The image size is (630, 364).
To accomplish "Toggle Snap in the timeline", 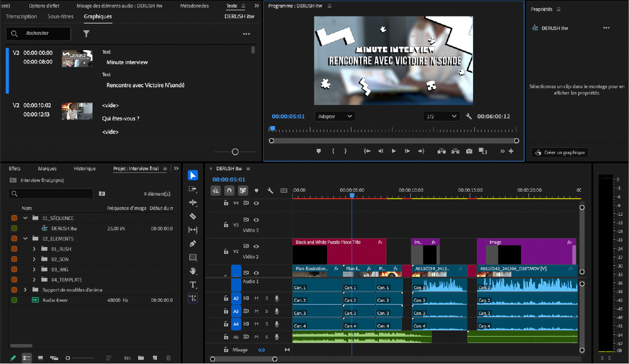I will pos(229,190).
